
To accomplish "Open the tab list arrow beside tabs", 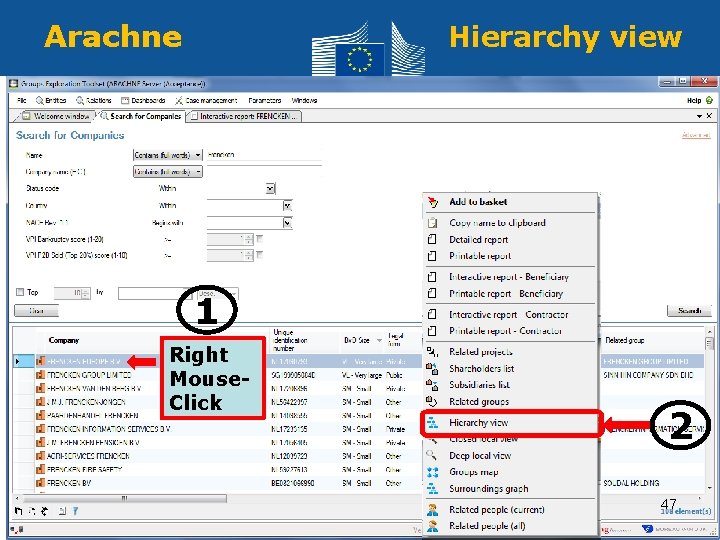I will pos(700,116).
